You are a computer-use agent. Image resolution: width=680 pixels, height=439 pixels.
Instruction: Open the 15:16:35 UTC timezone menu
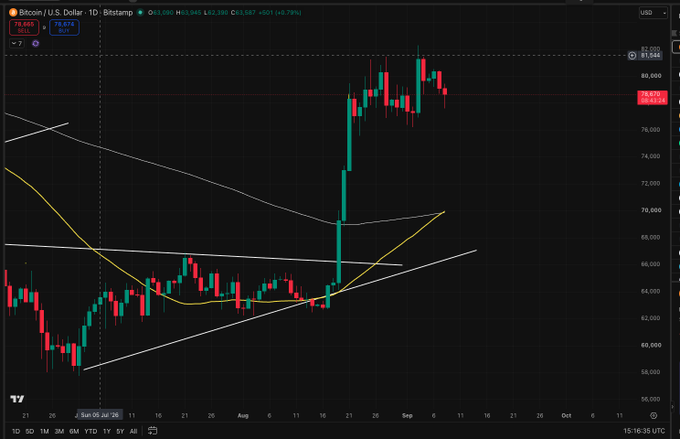coord(644,431)
